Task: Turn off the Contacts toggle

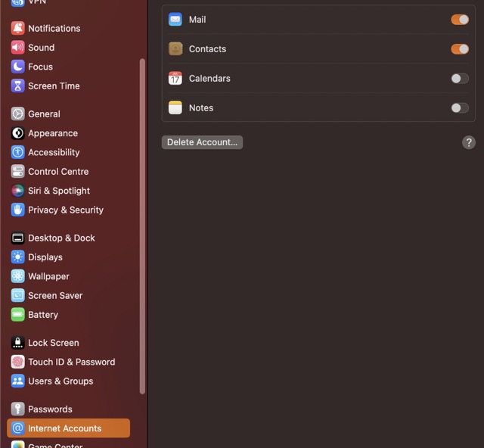Action: (460, 49)
